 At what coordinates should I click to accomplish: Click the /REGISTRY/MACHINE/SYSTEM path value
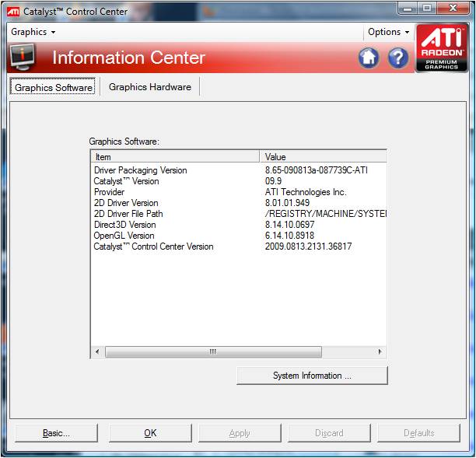325,214
